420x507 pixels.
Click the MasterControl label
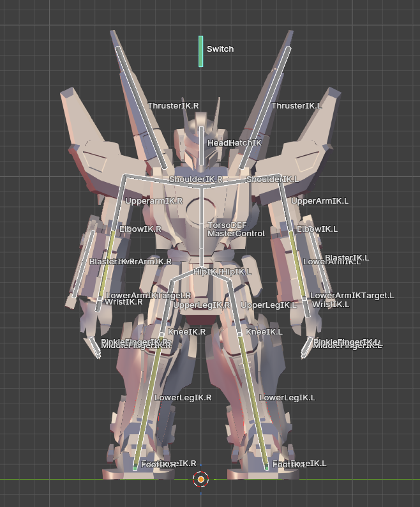pos(236,234)
